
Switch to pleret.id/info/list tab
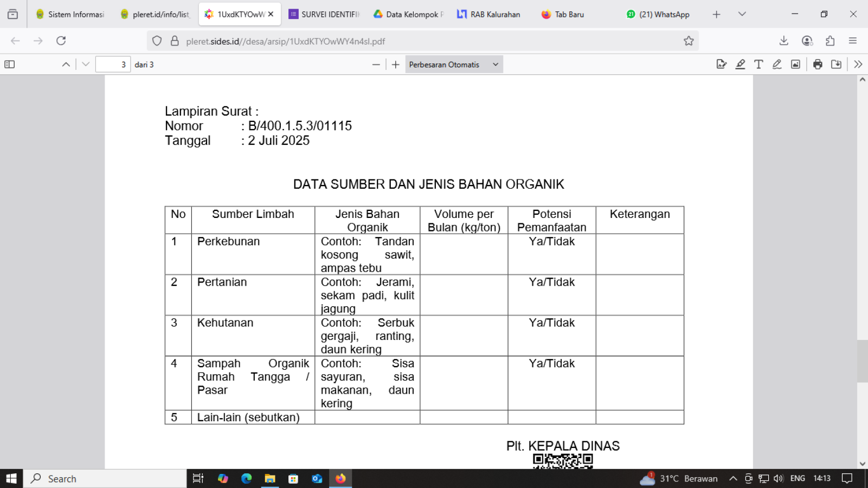point(156,15)
